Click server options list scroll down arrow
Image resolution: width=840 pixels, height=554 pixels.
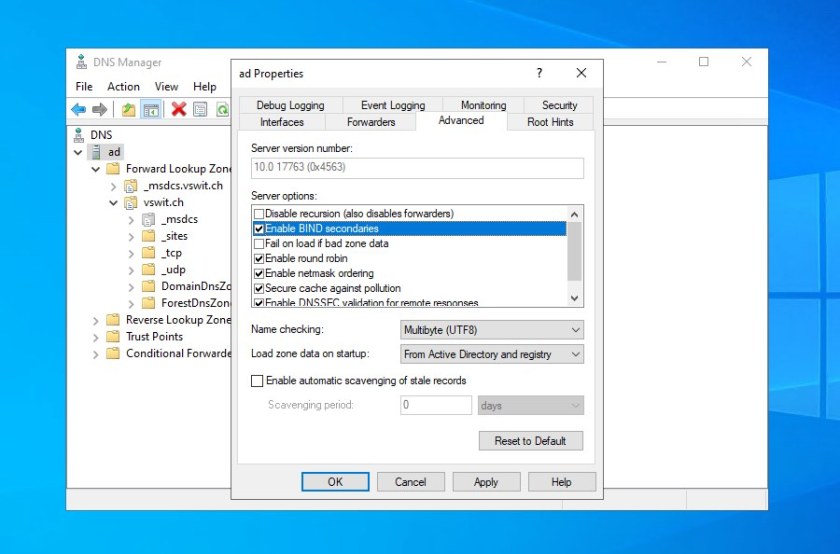click(x=574, y=298)
